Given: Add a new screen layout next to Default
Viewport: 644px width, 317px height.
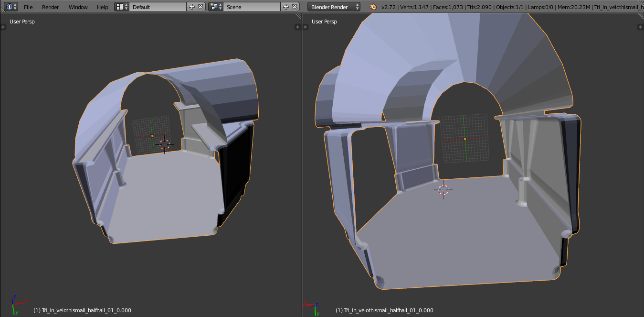Looking at the screenshot, I should (192, 7).
